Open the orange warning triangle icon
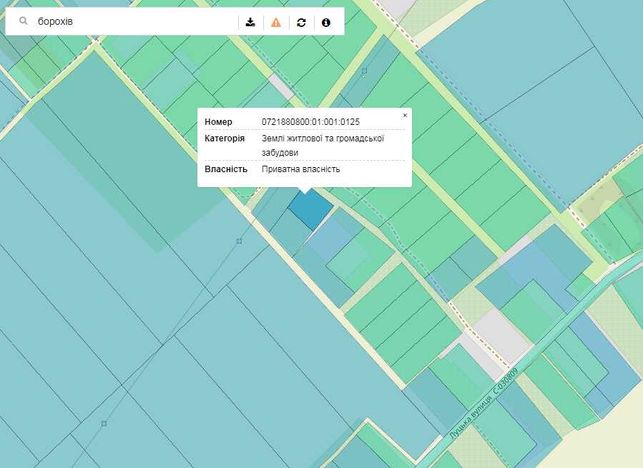Viewport: 643px width, 468px height. [276, 22]
